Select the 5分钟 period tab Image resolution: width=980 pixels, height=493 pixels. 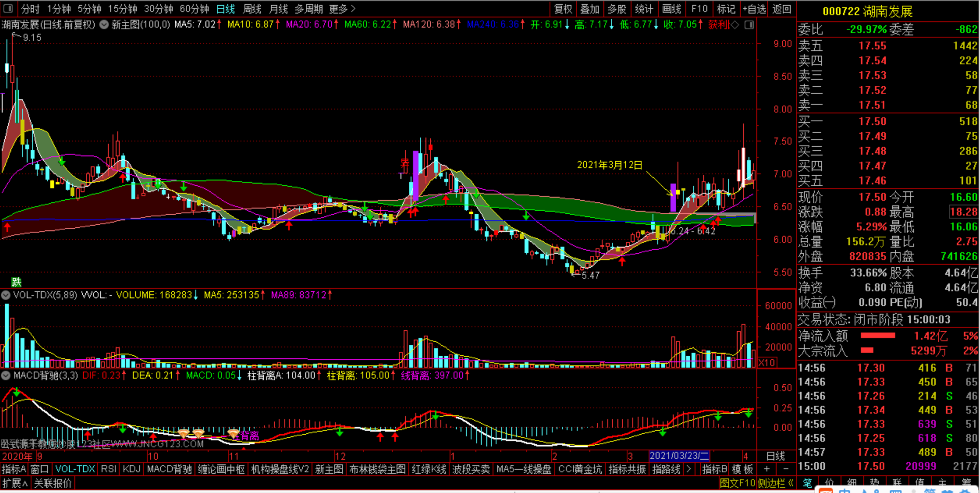click(x=89, y=9)
